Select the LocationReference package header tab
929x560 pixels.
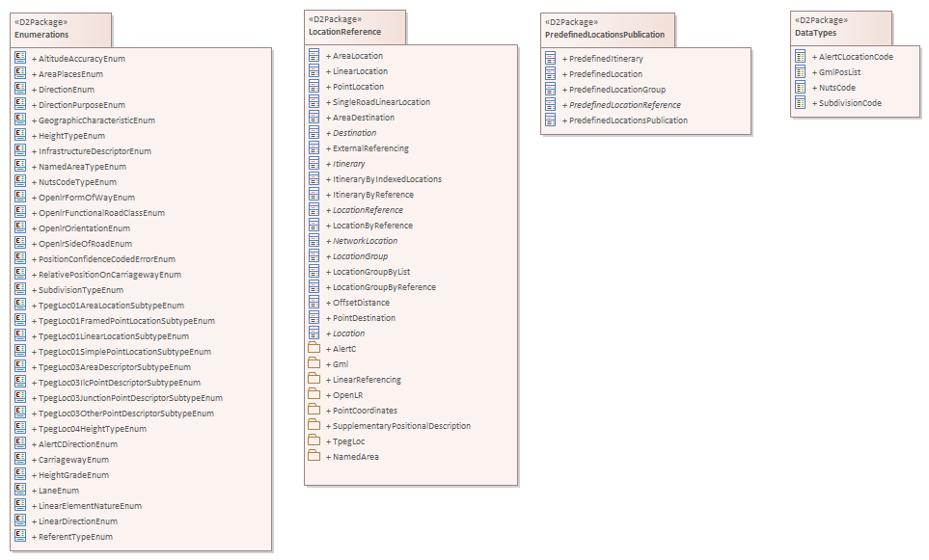pyautogui.click(x=354, y=27)
